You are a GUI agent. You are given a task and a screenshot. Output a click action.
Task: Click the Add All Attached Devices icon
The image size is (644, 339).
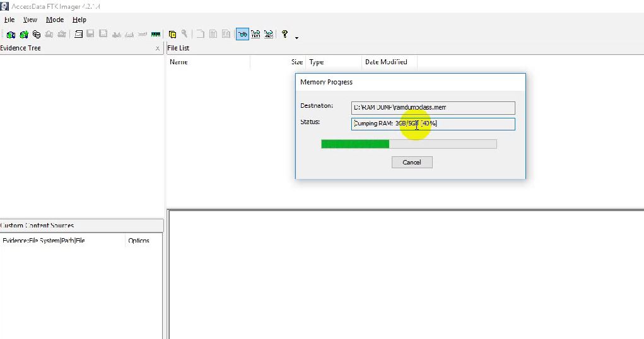(24, 34)
